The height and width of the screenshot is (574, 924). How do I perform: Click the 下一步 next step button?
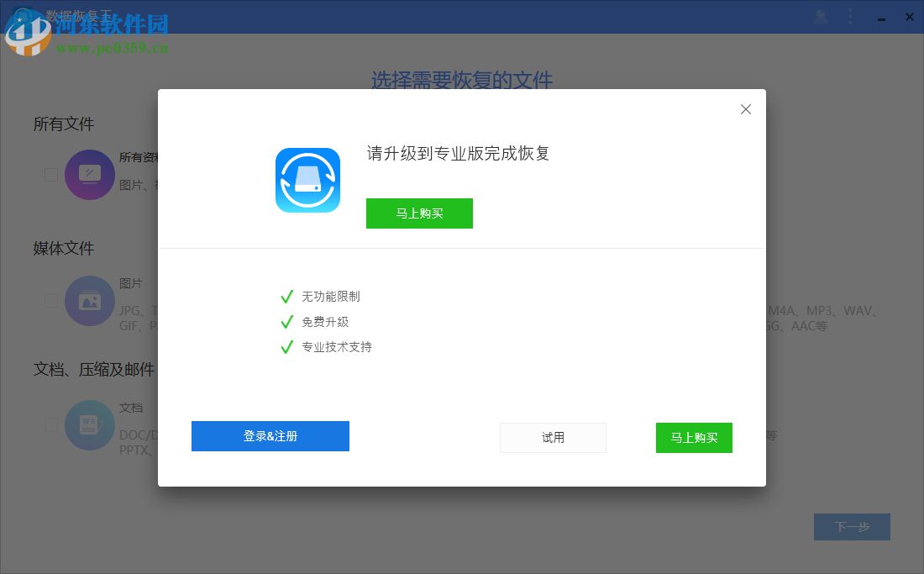click(x=852, y=526)
